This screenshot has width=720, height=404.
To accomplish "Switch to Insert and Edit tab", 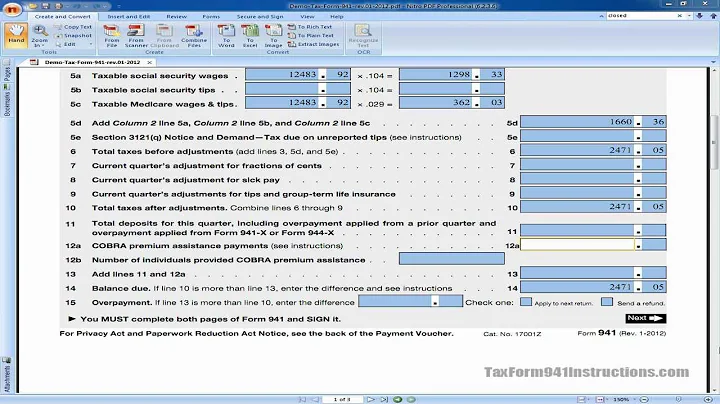I will (x=129, y=17).
